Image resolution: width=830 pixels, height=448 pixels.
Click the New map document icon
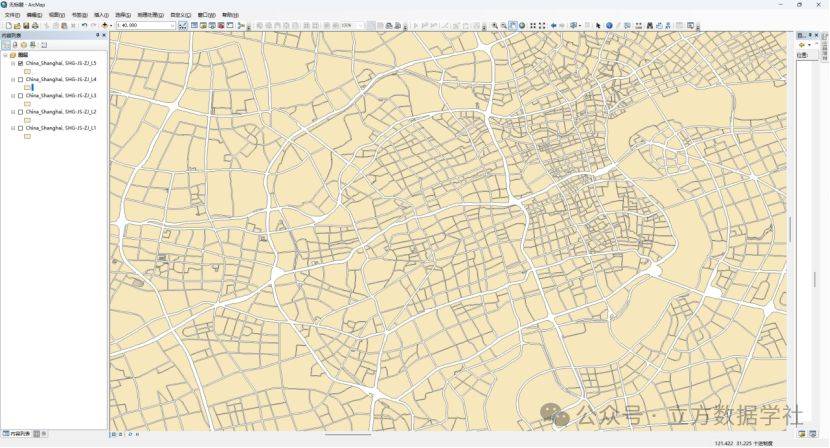[x=8, y=25]
